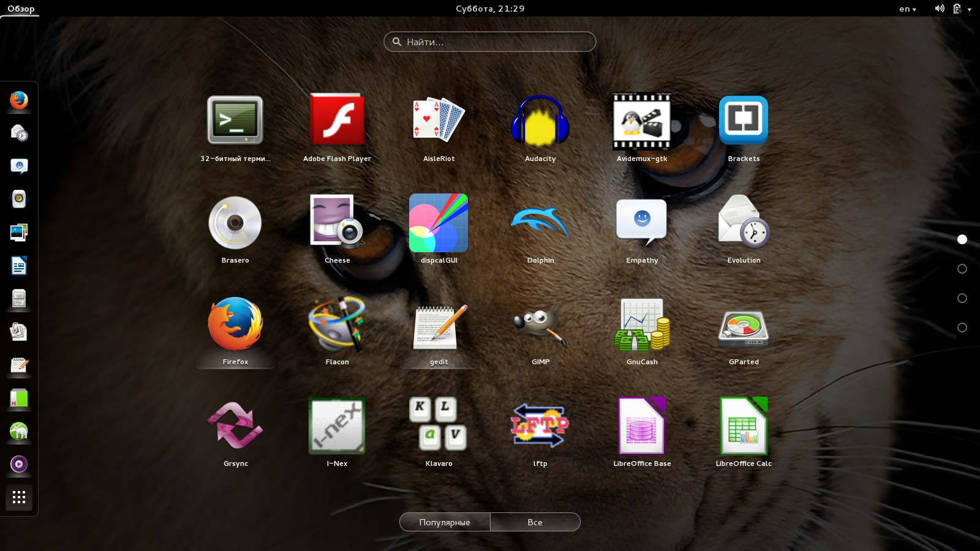Launch the speaker music player in dock
980x551 pixels.
pyautogui.click(x=19, y=199)
